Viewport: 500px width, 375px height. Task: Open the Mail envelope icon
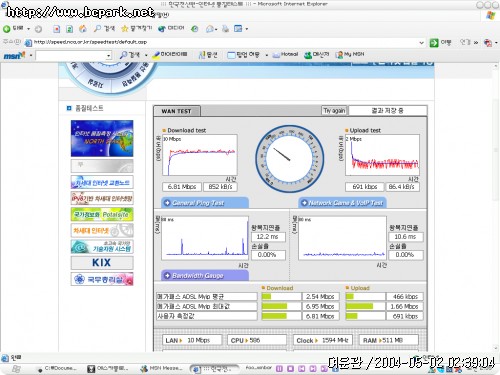(x=210, y=29)
